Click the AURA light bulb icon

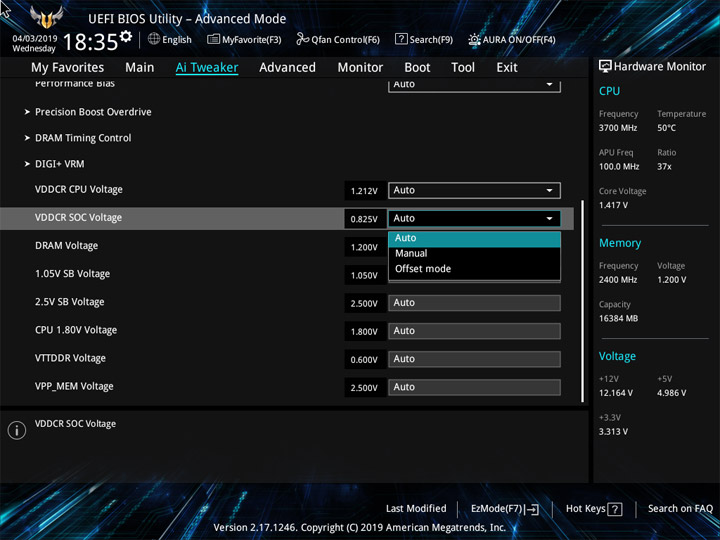pyautogui.click(x=474, y=39)
